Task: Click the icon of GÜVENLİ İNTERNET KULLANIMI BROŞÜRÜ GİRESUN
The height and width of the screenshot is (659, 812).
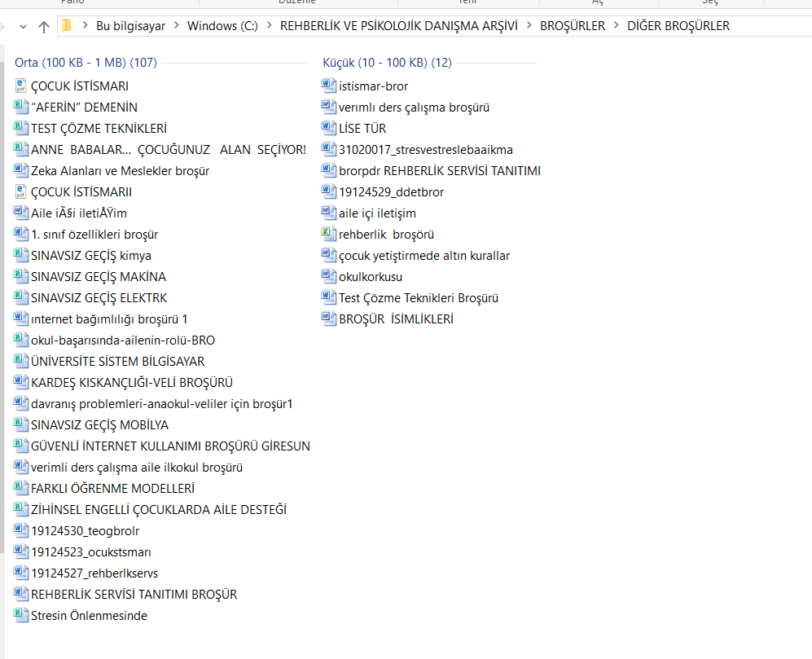Action: click(20, 446)
